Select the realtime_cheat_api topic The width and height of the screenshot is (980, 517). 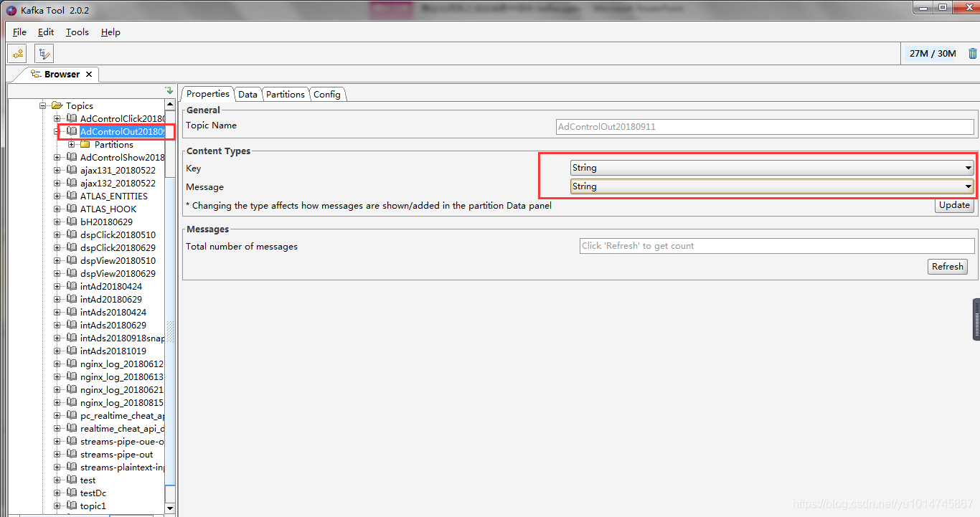(x=122, y=428)
